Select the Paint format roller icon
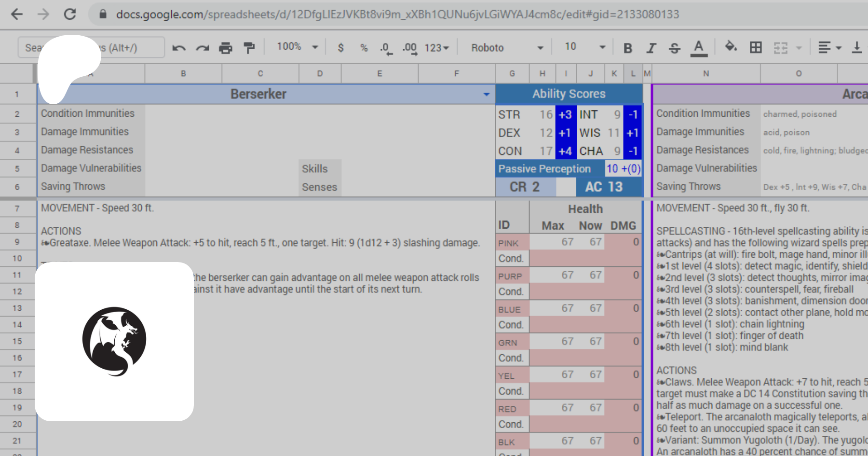868x456 pixels. [249, 48]
